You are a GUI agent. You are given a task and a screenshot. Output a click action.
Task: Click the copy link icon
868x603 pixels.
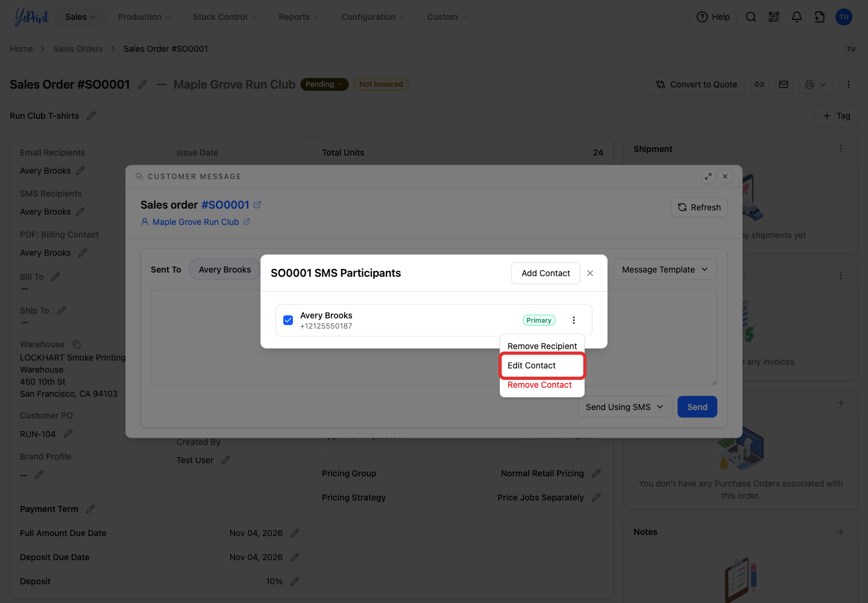(x=759, y=84)
